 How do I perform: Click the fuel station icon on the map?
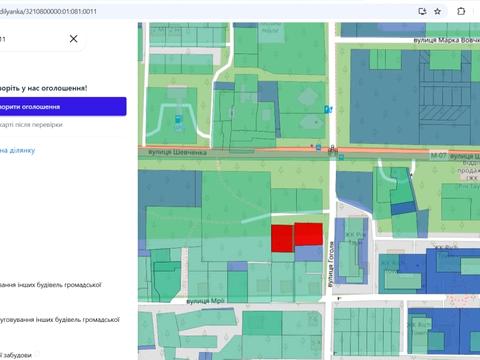pos(179,118)
